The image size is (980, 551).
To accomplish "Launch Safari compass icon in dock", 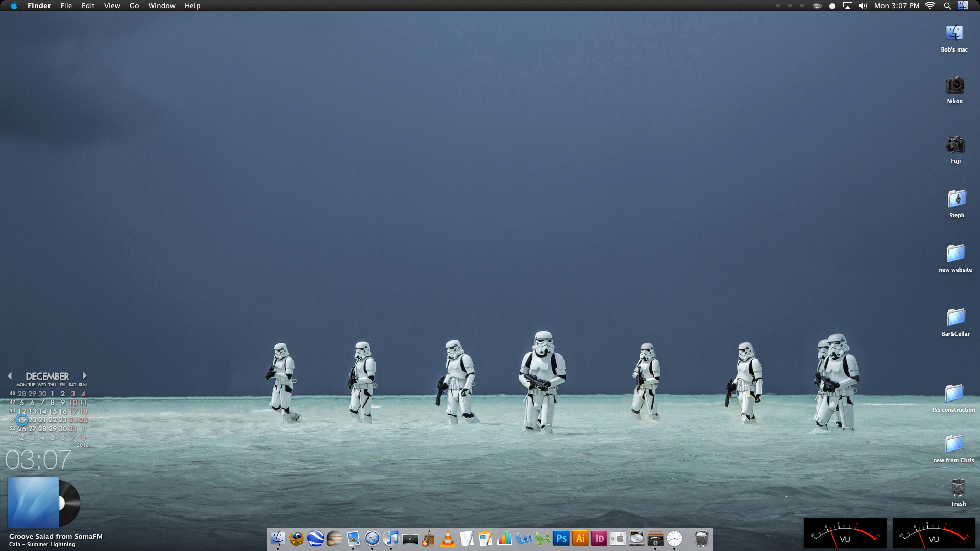I will point(372,538).
